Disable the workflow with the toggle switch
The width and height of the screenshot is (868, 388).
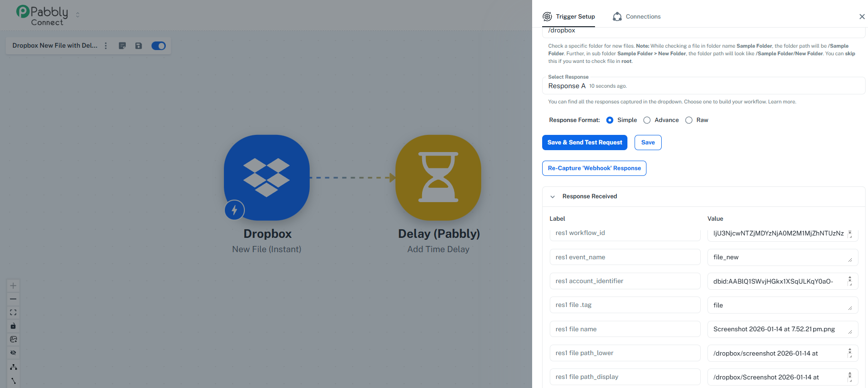[158, 46]
